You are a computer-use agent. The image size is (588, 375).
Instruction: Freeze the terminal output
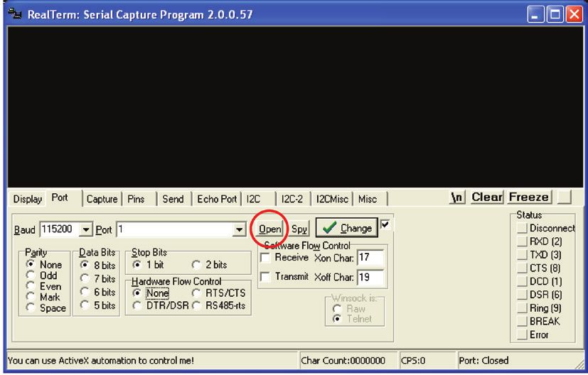[529, 197]
